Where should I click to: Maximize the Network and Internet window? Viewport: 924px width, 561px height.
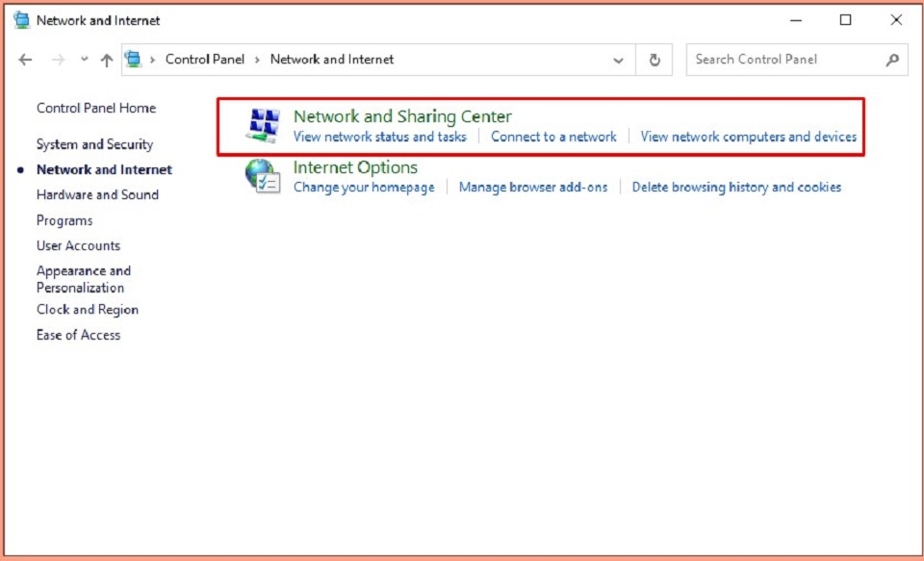point(846,20)
